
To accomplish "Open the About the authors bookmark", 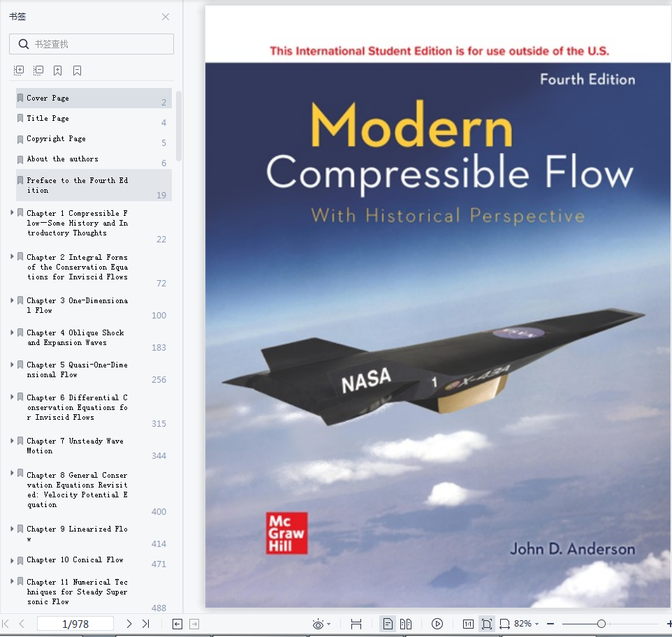I will click(94, 159).
